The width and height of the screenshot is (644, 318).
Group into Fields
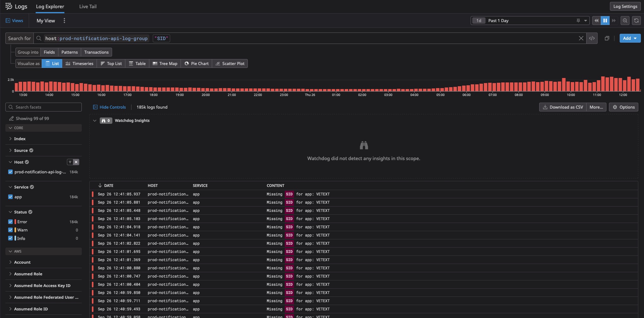click(49, 52)
